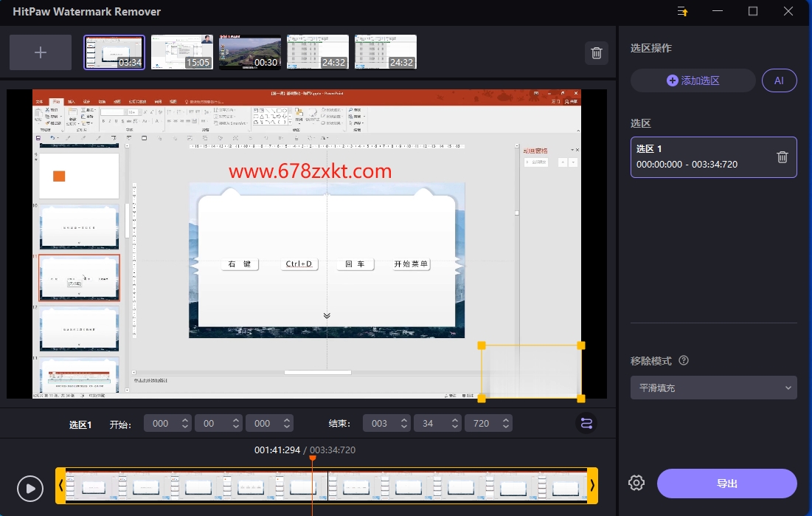
Task: Click the play button beside the timeline
Action: pyautogui.click(x=30, y=489)
